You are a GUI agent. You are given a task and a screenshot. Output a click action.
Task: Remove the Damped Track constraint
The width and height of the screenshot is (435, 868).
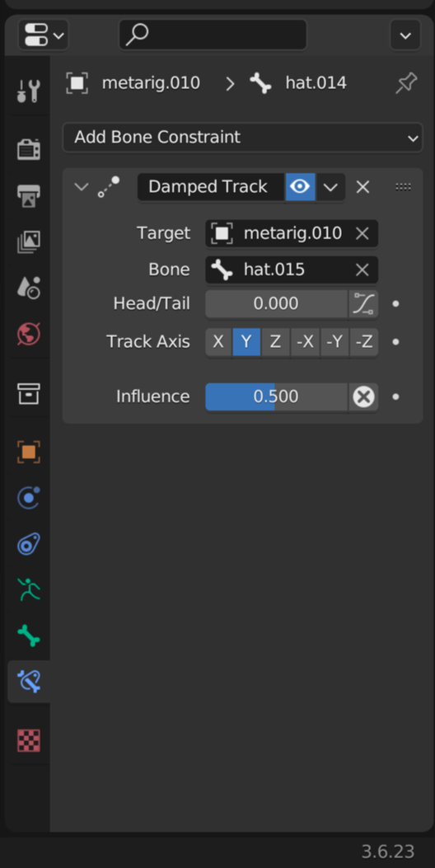tap(362, 187)
